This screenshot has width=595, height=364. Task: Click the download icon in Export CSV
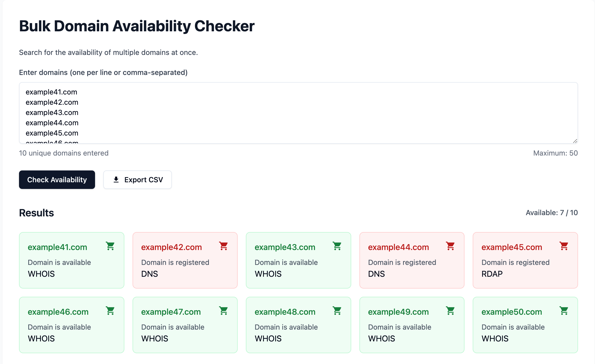[116, 180]
